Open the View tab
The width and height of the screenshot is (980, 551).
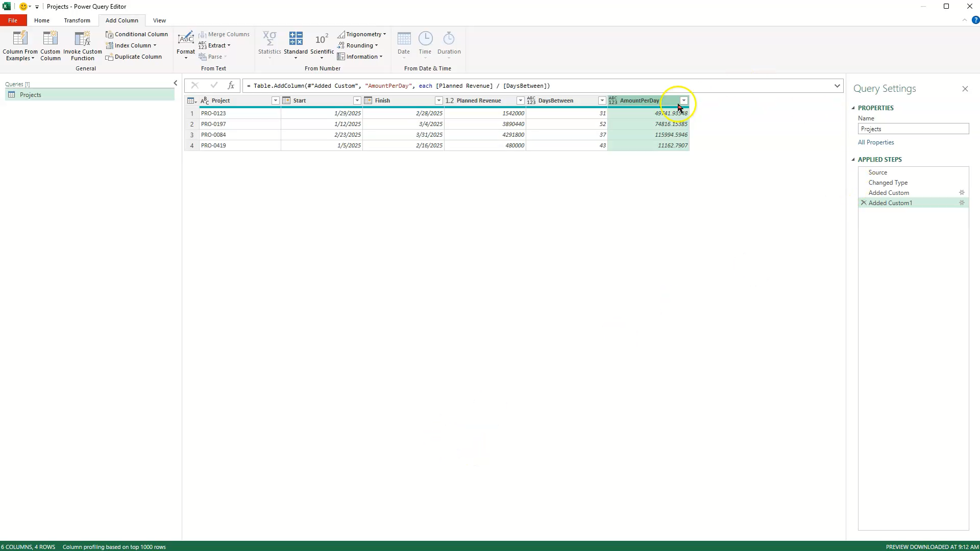159,20
